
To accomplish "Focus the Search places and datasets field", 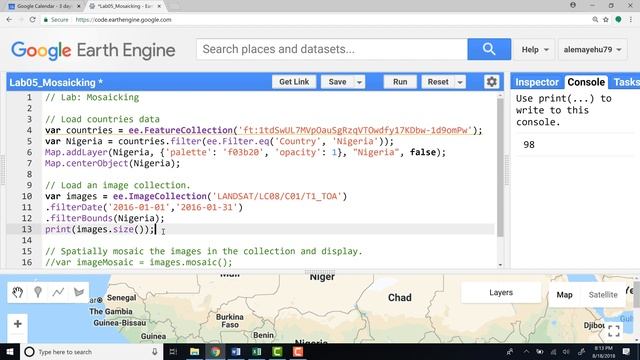I will point(332,49).
